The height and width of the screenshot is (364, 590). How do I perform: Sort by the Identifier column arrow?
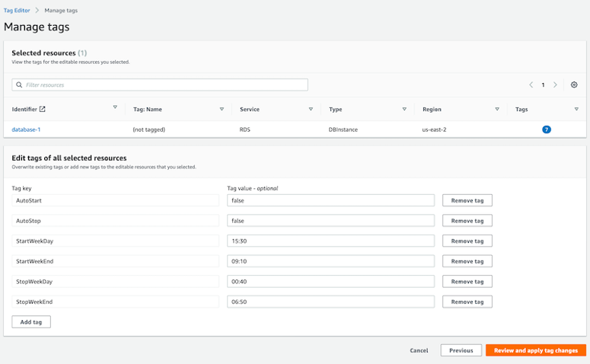pos(115,107)
